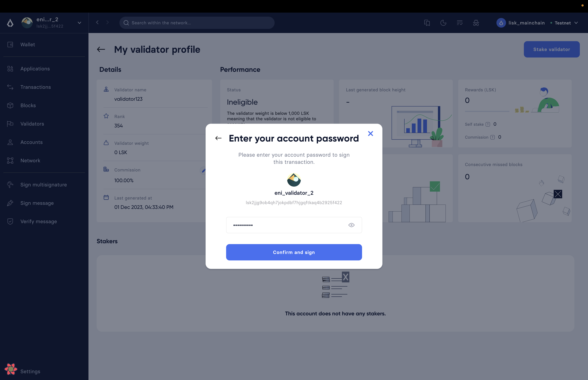Close the password dialog with X

[370, 134]
